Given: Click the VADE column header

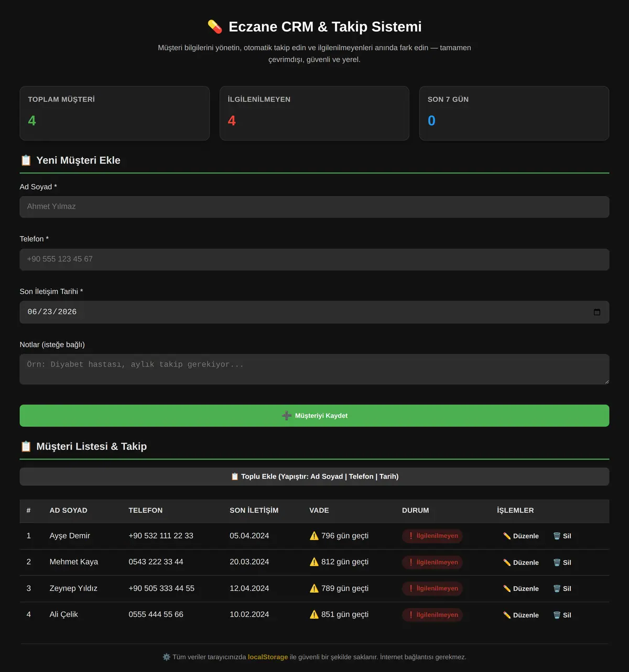Looking at the screenshot, I should point(319,511).
